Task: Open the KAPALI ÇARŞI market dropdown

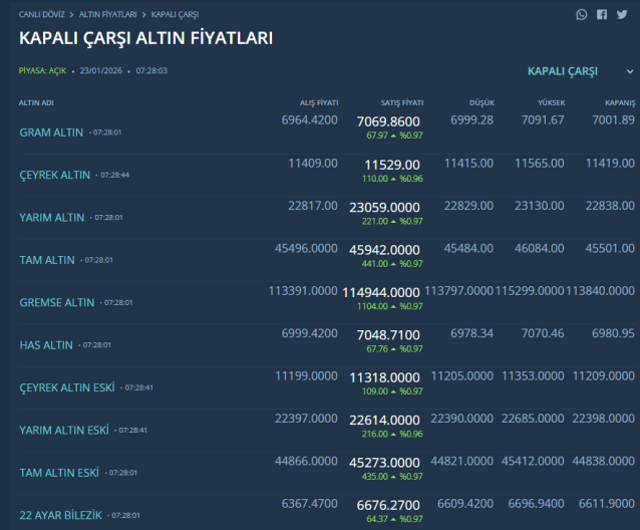Action: point(563,72)
